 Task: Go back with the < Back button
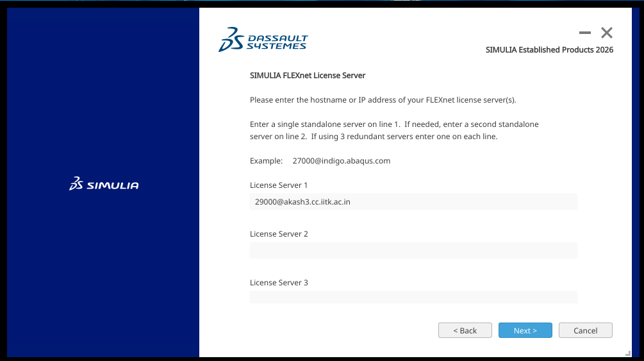[x=465, y=330]
